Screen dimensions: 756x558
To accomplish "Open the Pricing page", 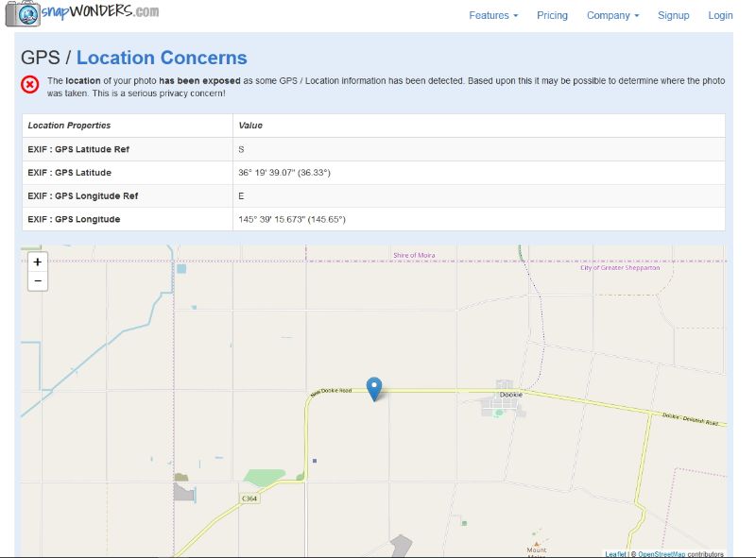I will (552, 15).
